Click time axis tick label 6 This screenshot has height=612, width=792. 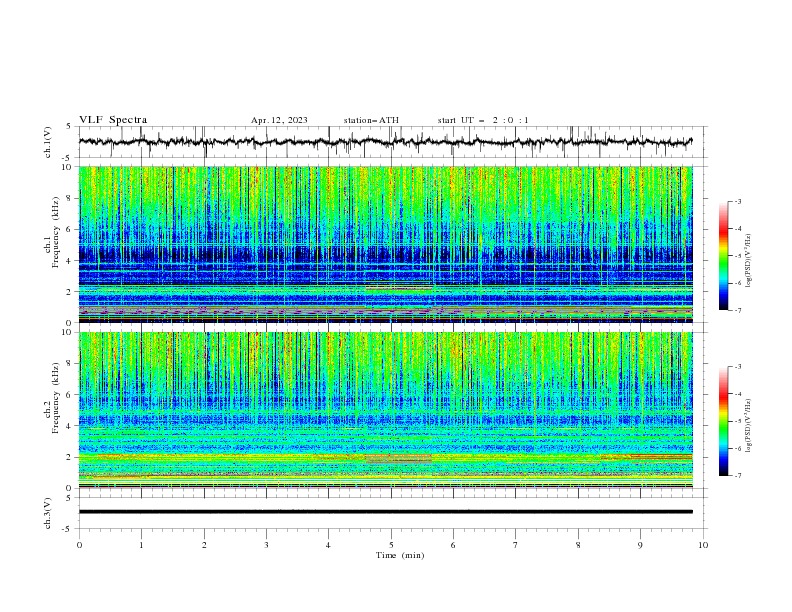[454, 545]
